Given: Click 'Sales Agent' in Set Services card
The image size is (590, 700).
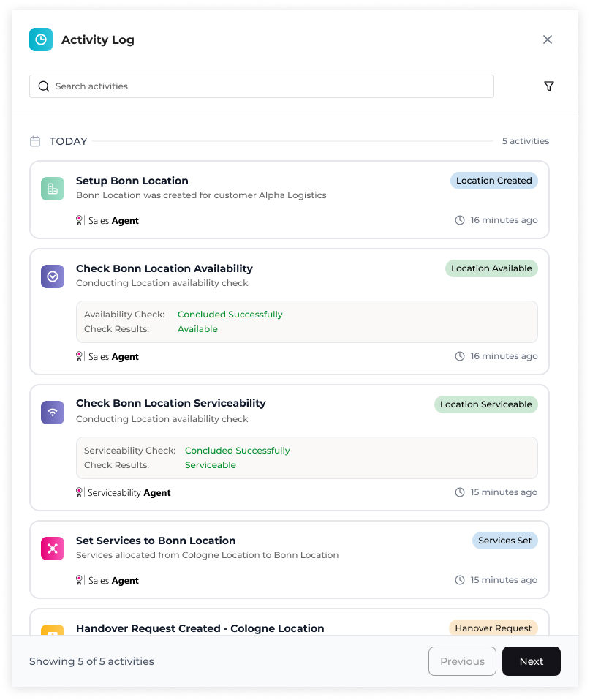Looking at the screenshot, I should [113, 580].
